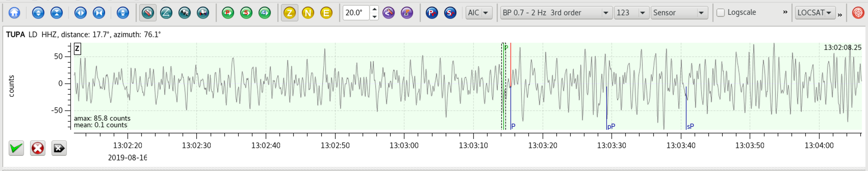Click the 13:02:20 time axis label

point(127,146)
